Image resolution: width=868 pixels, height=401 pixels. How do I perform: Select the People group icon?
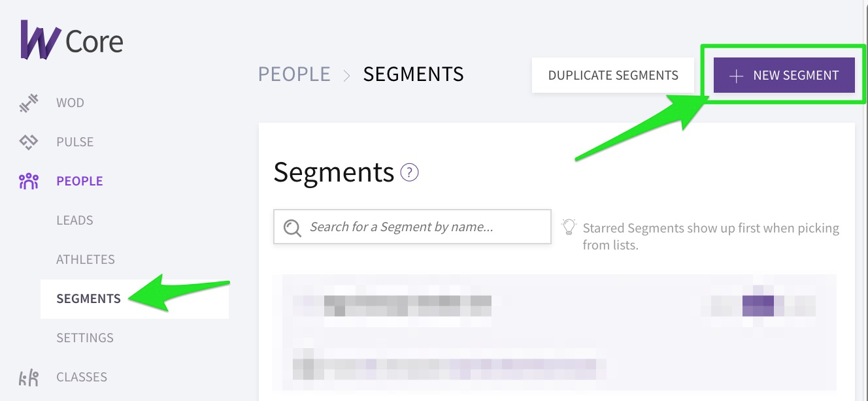click(x=29, y=181)
